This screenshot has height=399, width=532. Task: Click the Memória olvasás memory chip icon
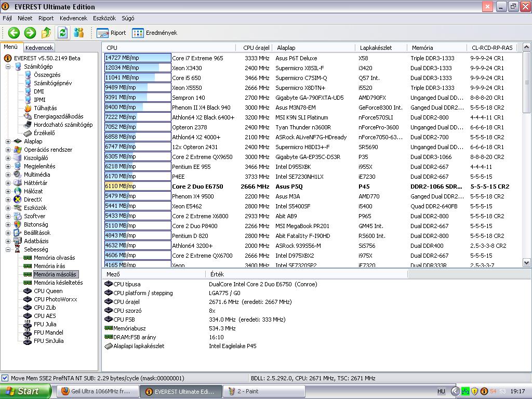[28, 258]
